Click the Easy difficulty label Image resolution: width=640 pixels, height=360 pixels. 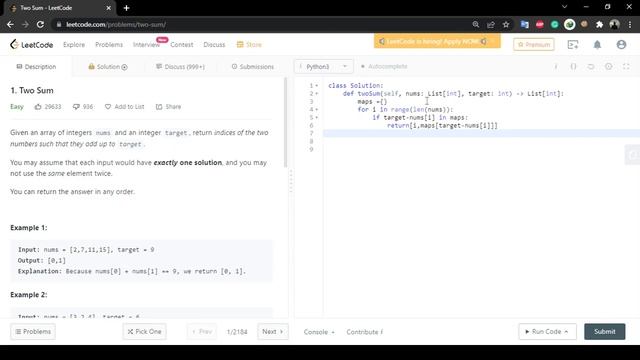pos(17,107)
